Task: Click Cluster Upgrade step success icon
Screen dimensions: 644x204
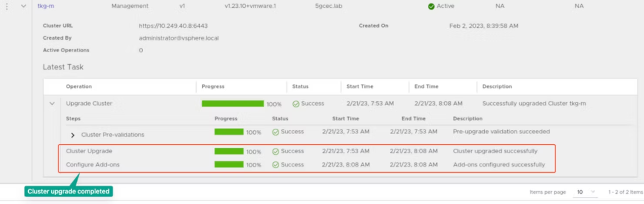Action: 275,152
